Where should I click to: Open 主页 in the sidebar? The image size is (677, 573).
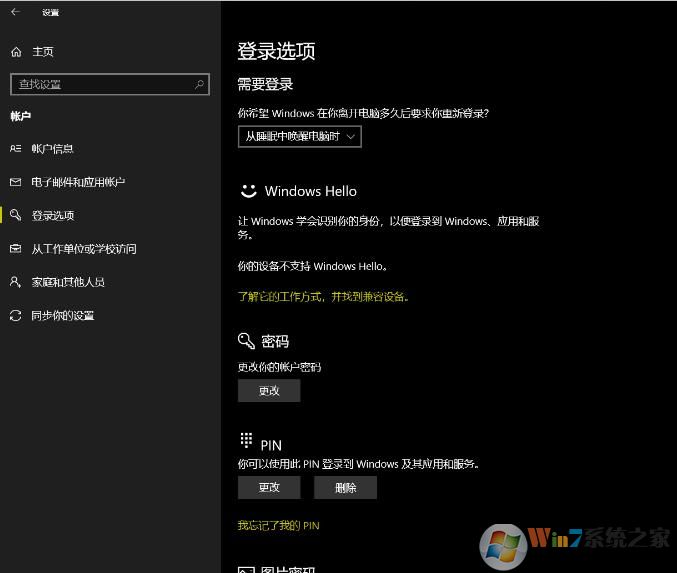[43, 52]
